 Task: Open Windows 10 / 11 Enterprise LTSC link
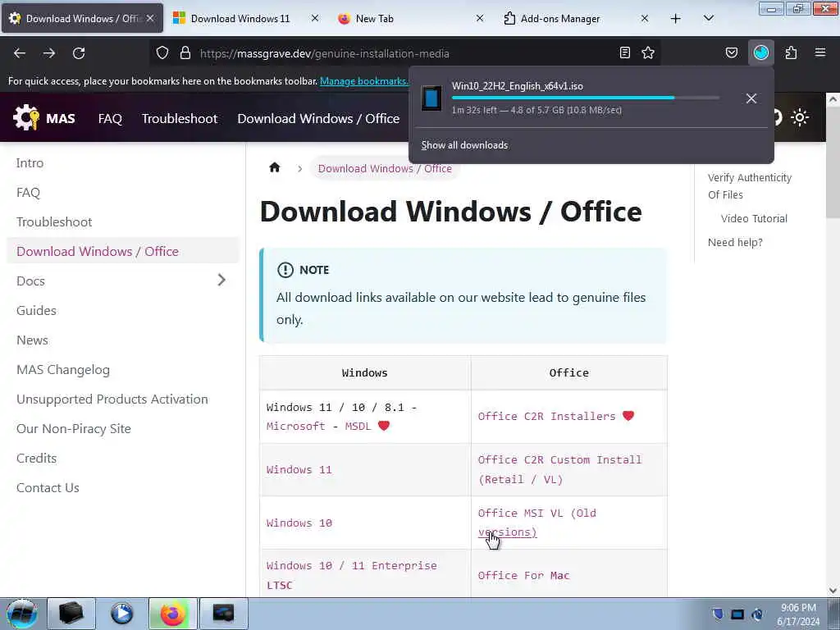(351, 575)
